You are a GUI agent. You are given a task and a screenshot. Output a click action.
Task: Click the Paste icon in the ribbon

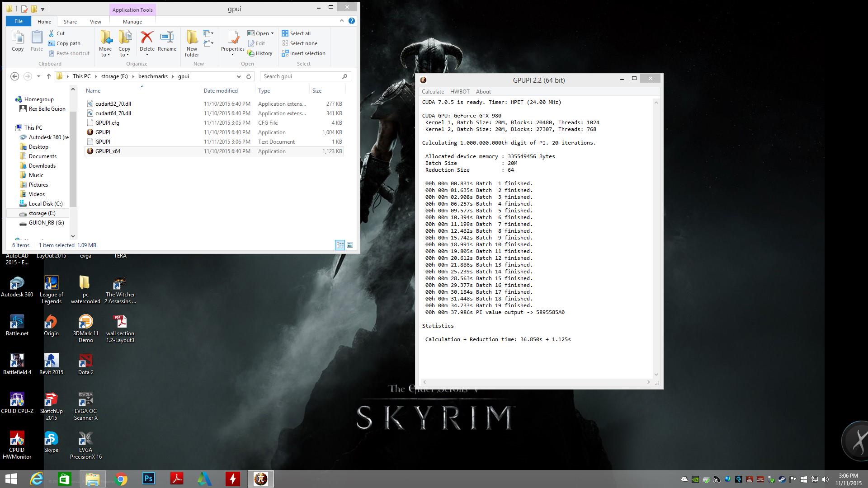37,41
